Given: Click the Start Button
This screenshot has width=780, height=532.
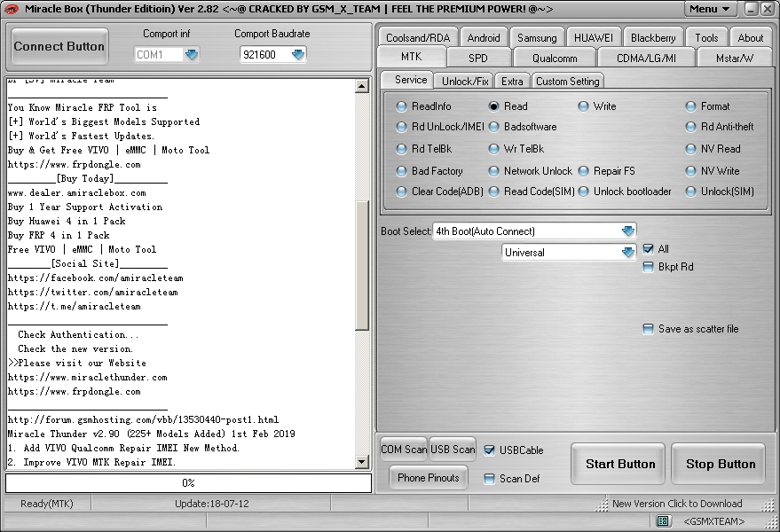Looking at the screenshot, I should 619,464.
